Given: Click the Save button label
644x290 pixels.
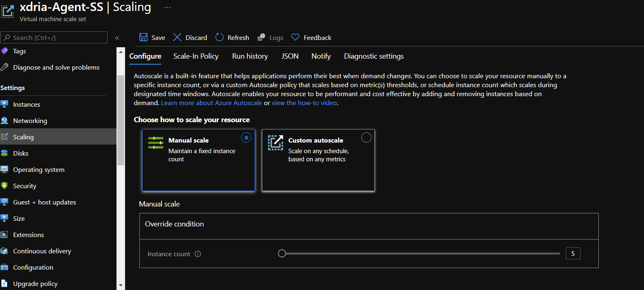Looking at the screenshot, I should click(158, 37).
